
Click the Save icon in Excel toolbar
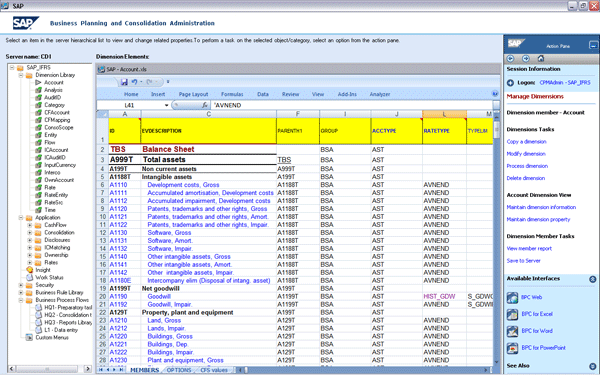click(124, 82)
